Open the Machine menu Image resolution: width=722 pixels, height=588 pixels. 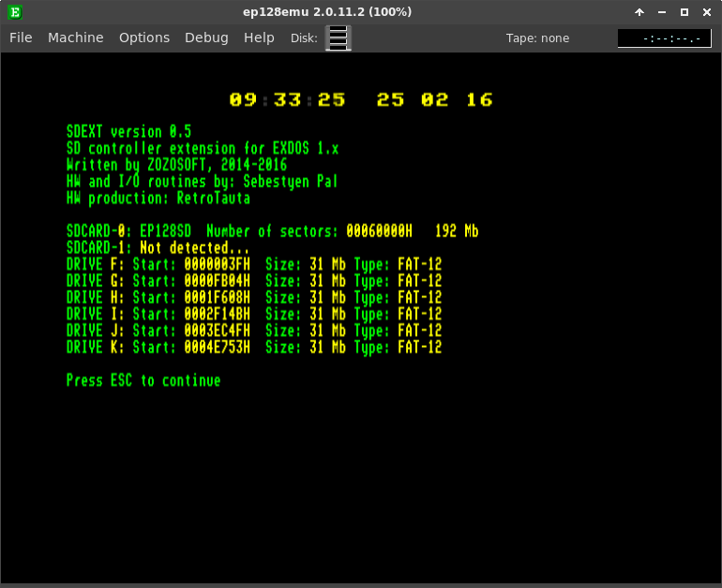coord(76,38)
